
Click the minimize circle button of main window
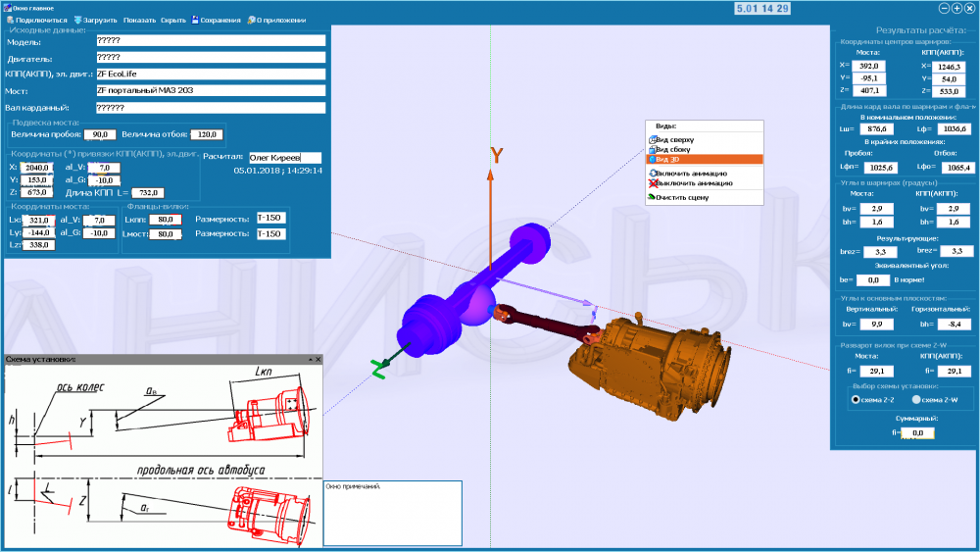(x=945, y=8)
